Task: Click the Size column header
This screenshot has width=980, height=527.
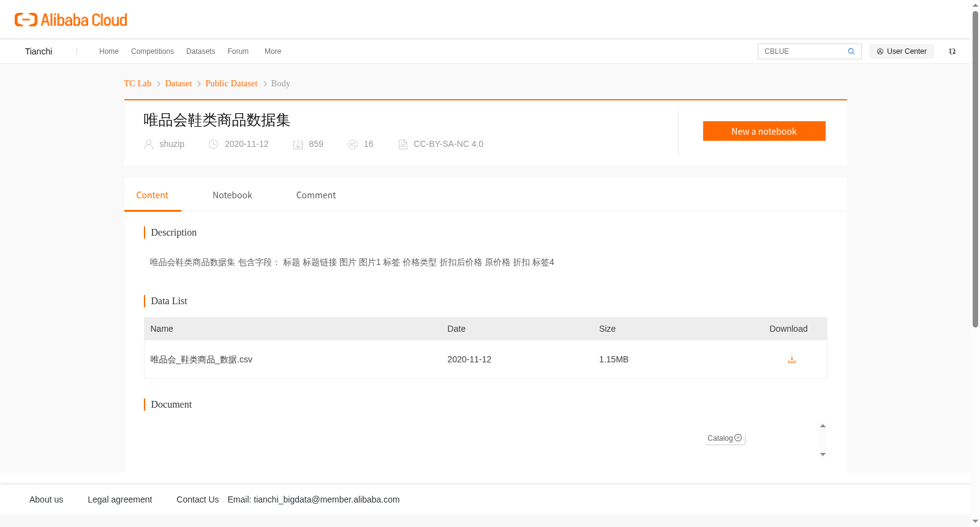Action: coord(607,329)
